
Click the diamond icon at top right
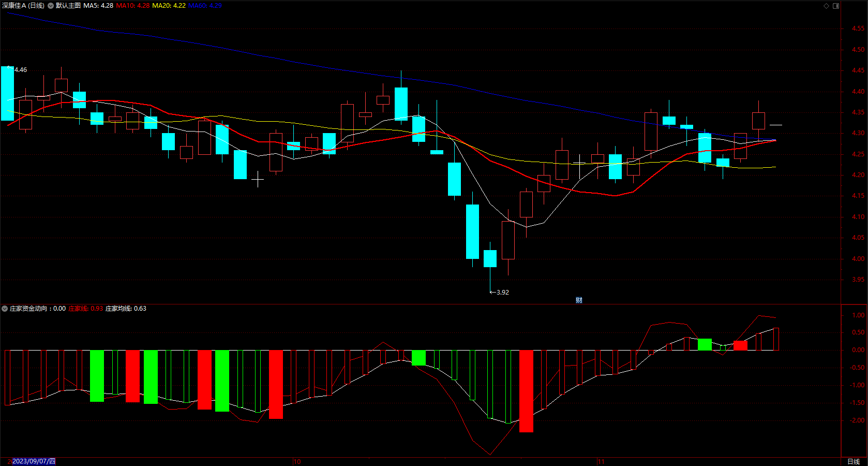pyautogui.click(x=826, y=6)
